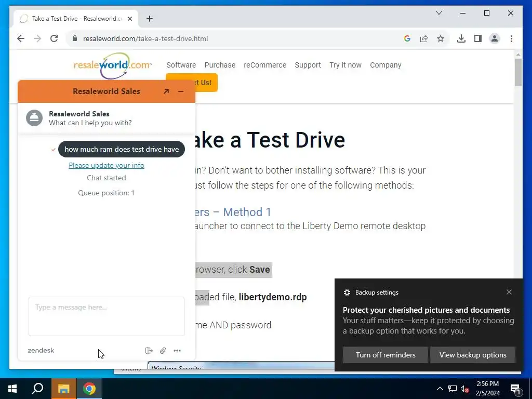
Task: Click the chat agent bell avatar
Action: 34,118
